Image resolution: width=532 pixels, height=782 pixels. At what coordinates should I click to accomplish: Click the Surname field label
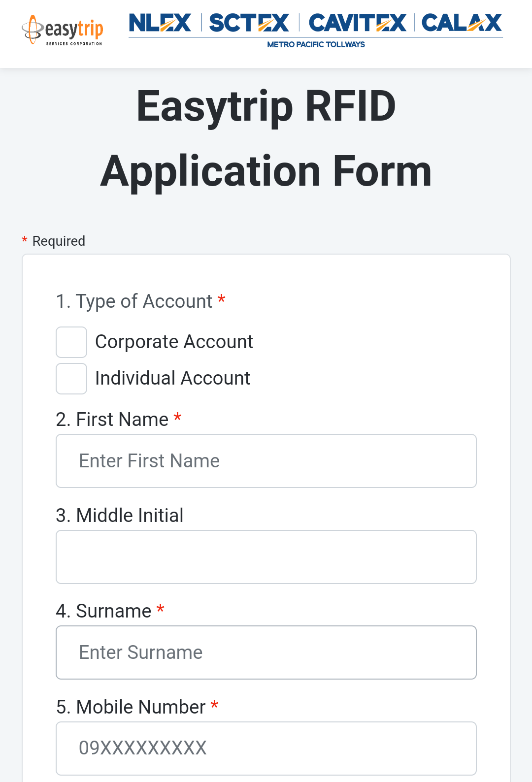(104, 611)
